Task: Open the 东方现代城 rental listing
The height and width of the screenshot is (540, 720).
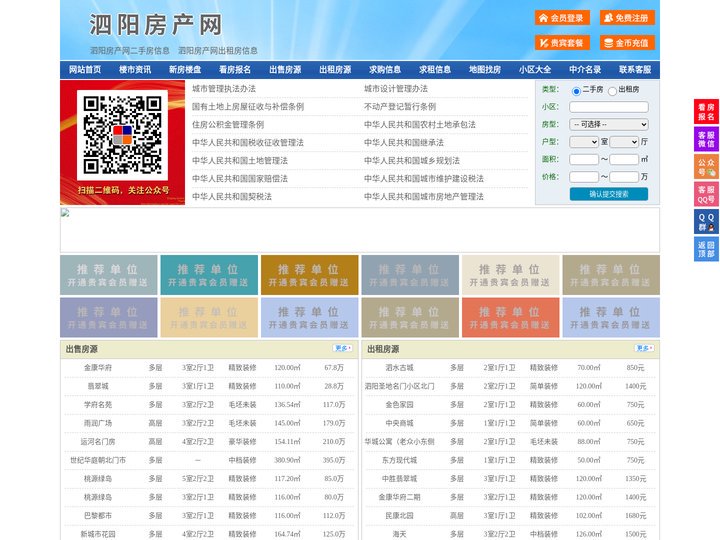Action: [x=399, y=460]
